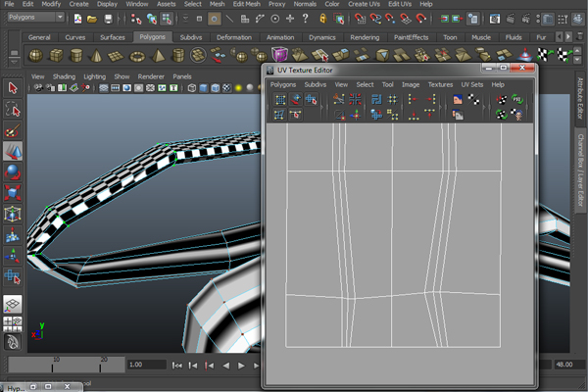
Task: Select the arrow Select tool
Action: click(x=13, y=88)
